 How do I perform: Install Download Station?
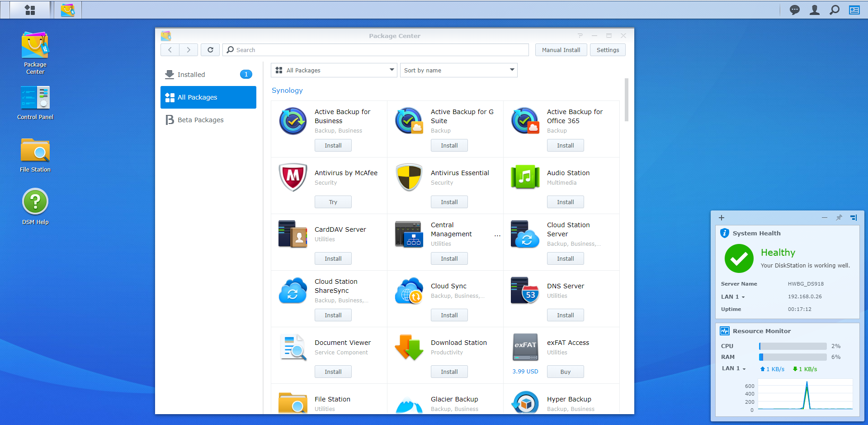[449, 372]
